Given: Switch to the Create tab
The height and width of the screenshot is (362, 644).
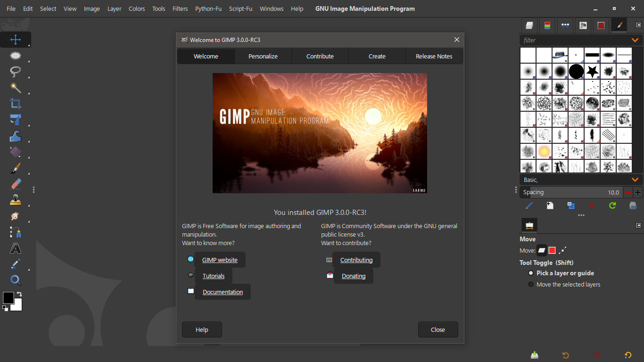Looking at the screenshot, I should [377, 56].
